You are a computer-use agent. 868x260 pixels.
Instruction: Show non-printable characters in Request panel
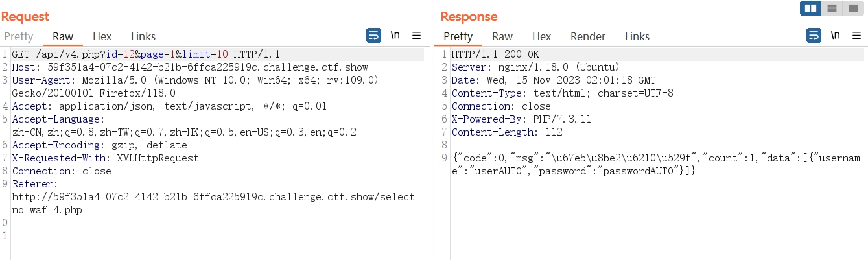(395, 35)
